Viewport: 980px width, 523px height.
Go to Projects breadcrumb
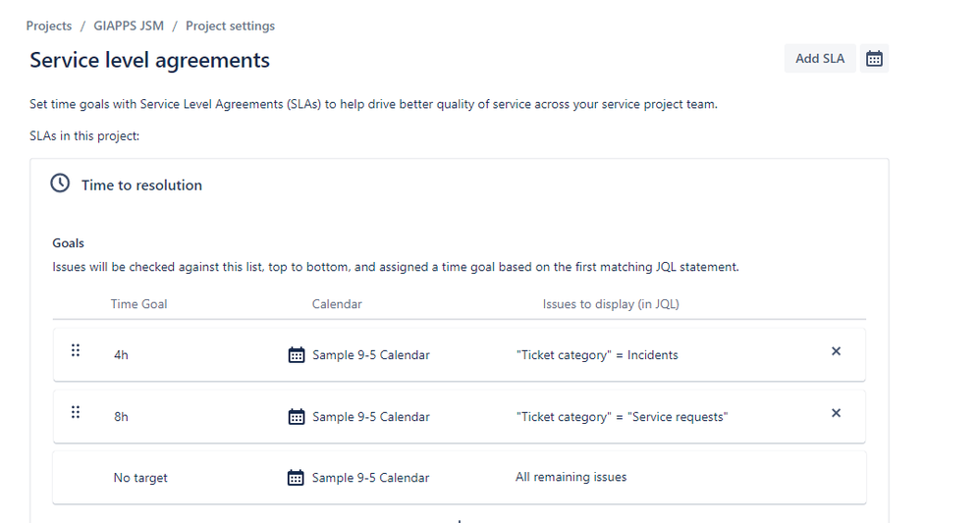pyautogui.click(x=49, y=26)
